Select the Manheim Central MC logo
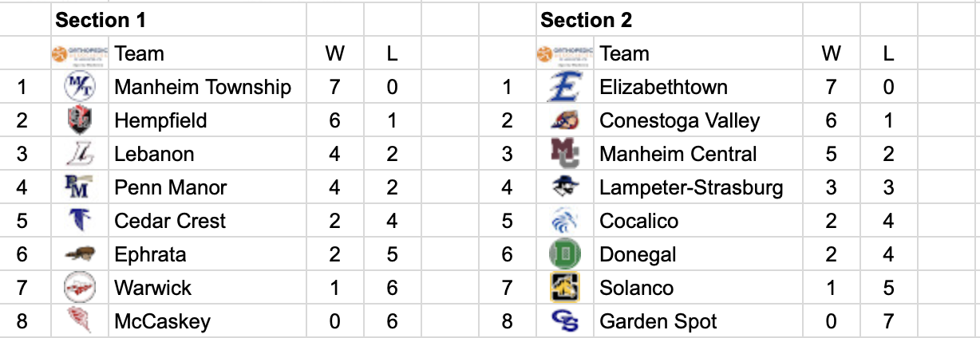The width and height of the screenshot is (980, 338). point(565,153)
